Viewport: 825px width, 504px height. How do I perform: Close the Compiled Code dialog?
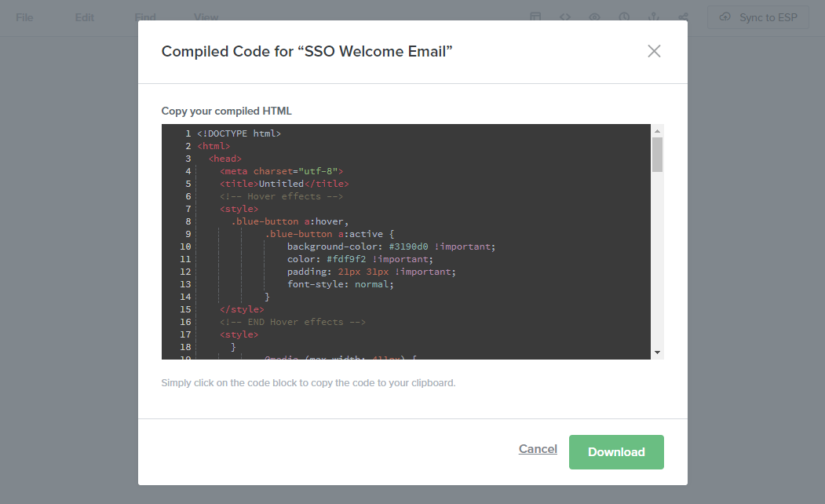pos(654,51)
